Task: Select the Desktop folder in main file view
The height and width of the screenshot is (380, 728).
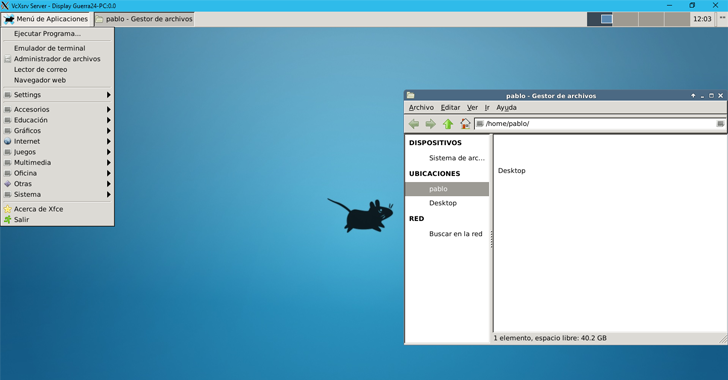Action: coord(512,170)
